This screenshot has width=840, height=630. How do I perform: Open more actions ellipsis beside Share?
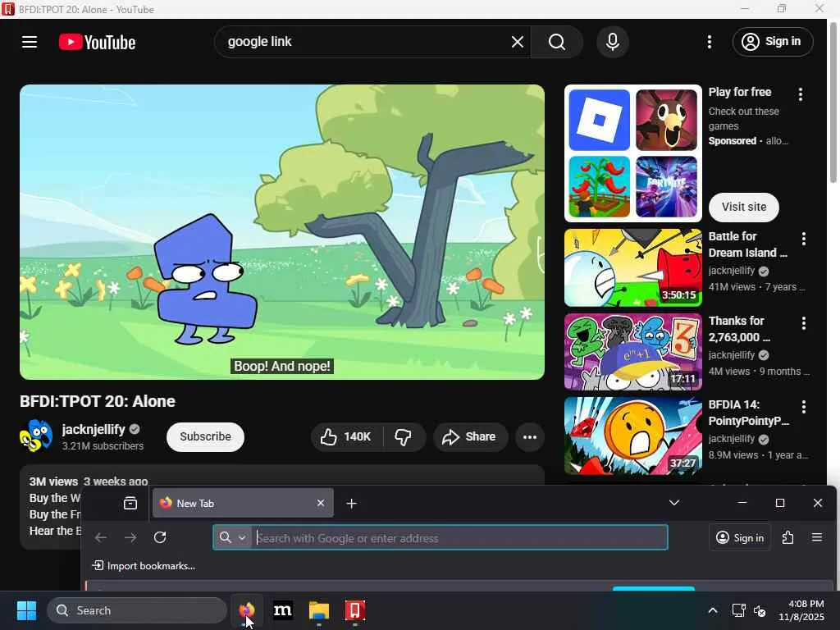click(529, 436)
